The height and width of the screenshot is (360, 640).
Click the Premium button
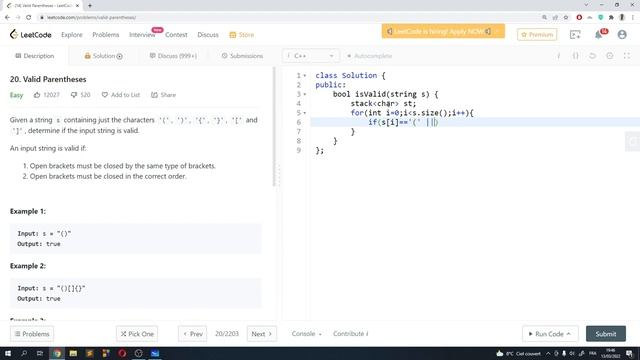tap(537, 35)
